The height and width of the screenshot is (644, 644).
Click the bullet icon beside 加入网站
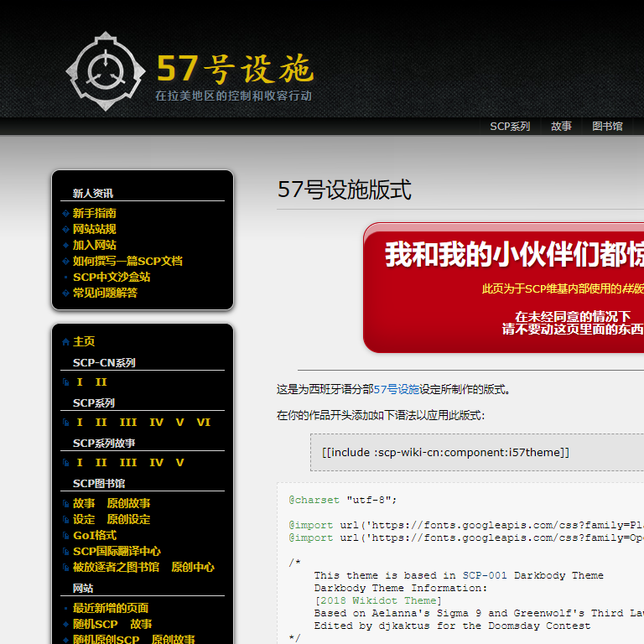point(65,246)
